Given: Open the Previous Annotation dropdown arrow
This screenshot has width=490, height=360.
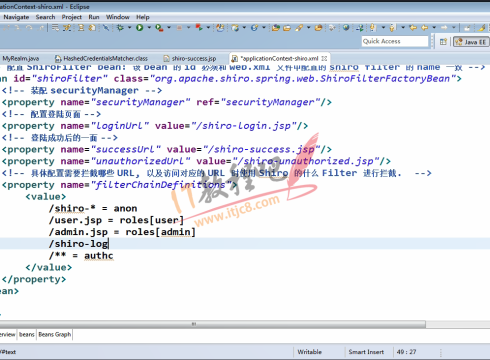Looking at the screenshot, I should pos(403,27).
